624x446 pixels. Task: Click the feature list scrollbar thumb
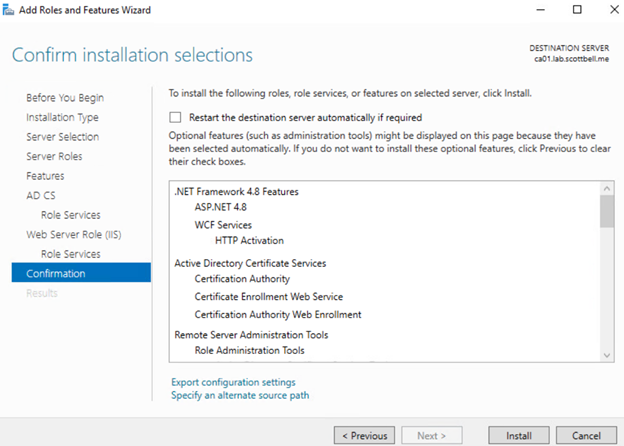pyautogui.click(x=606, y=212)
